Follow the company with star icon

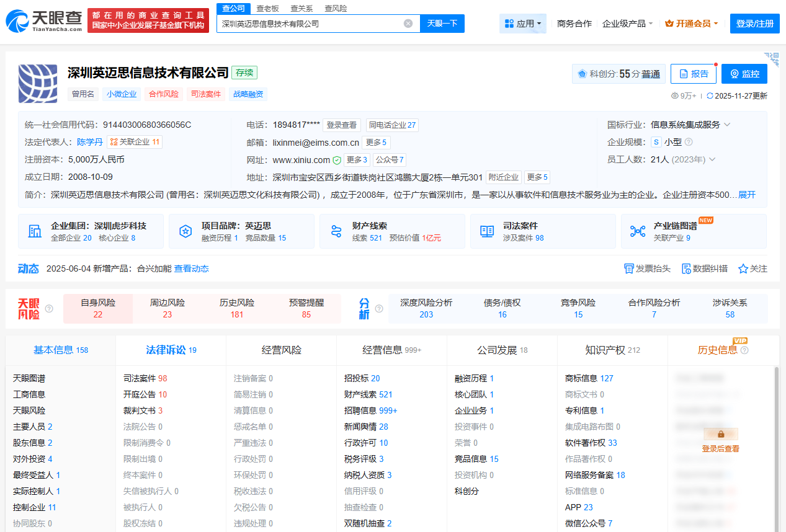click(743, 268)
